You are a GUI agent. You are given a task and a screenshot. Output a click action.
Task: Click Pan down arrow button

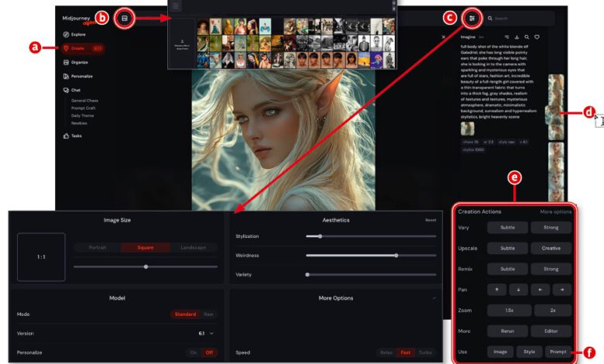click(x=519, y=290)
